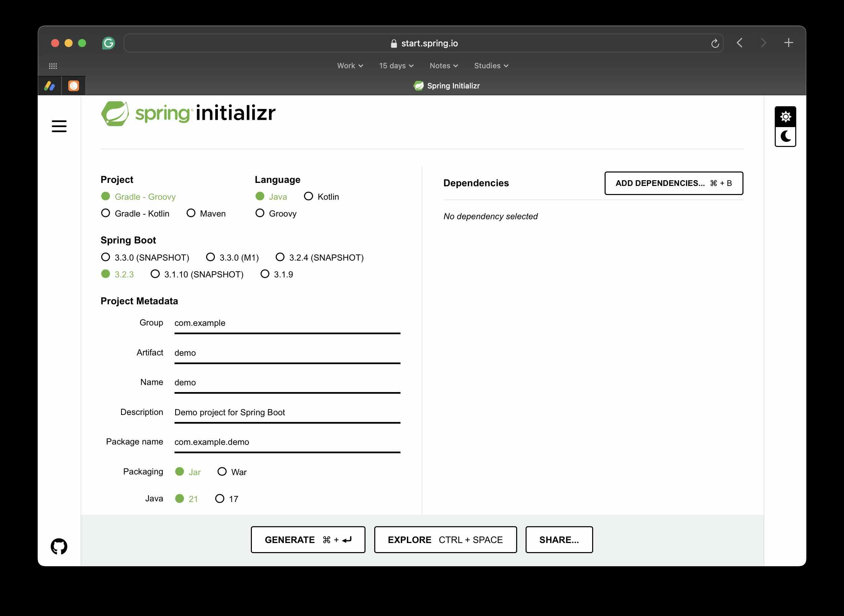Reload the page using the refresh icon
Image resolution: width=844 pixels, height=616 pixels.
click(715, 43)
